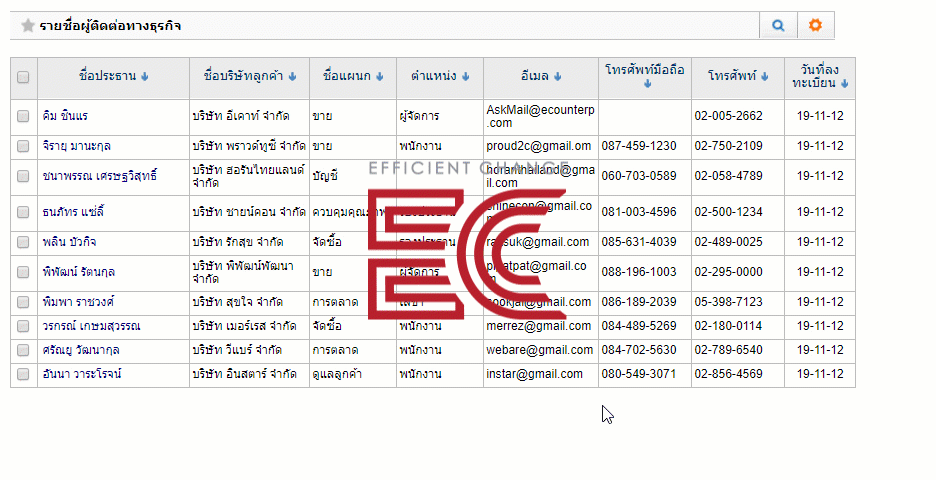Click company บริษัท รักสุข จำกัด
936x480 pixels.
point(238,242)
